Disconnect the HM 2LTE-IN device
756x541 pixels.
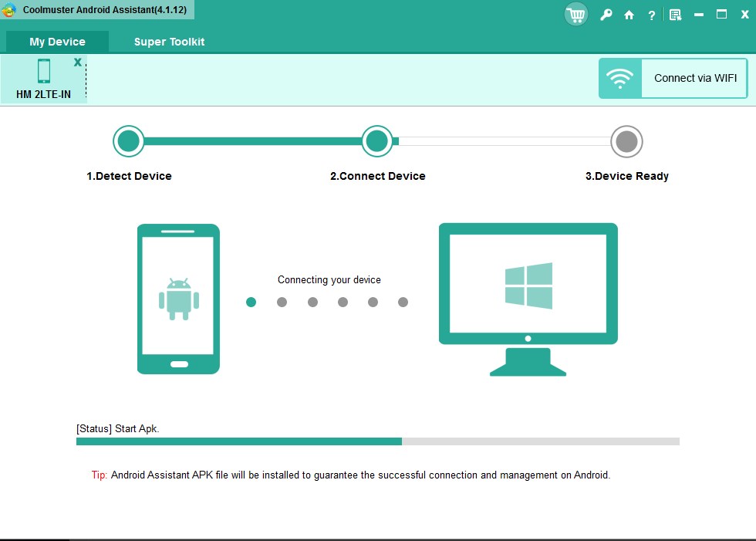pyautogui.click(x=77, y=62)
